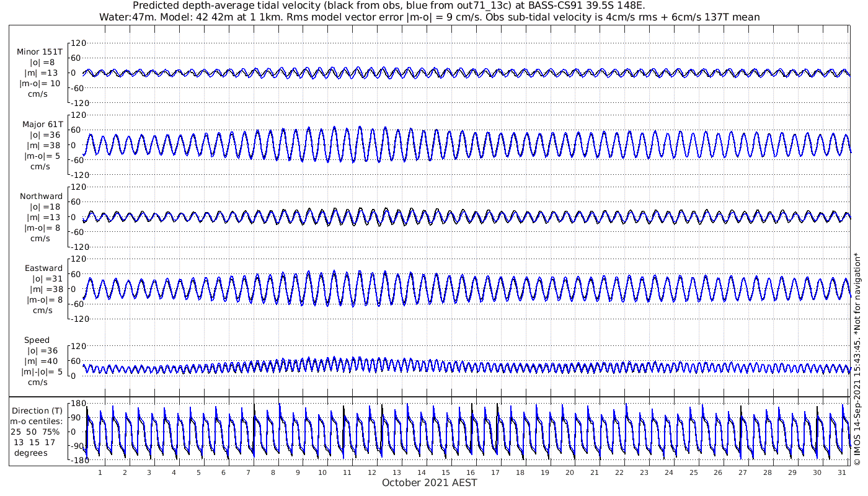Select the 'Northward' panel label
The height and width of the screenshot is (496, 868).
click(x=42, y=197)
